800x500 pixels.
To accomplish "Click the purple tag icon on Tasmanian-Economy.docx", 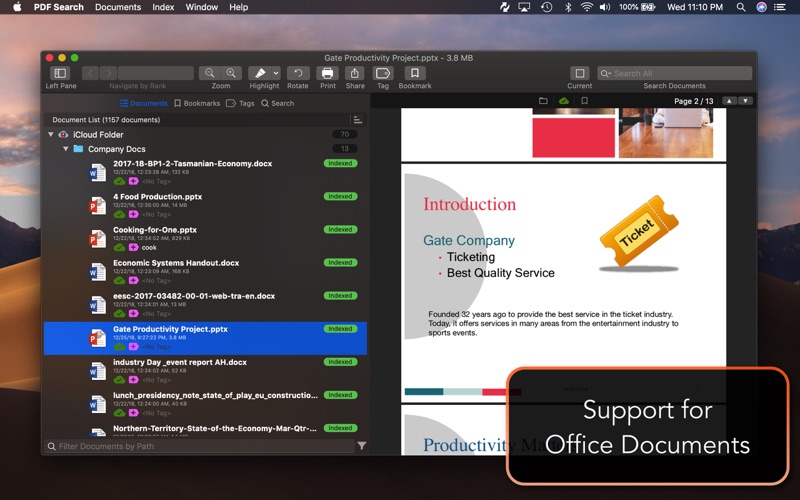I will pos(133,181).
